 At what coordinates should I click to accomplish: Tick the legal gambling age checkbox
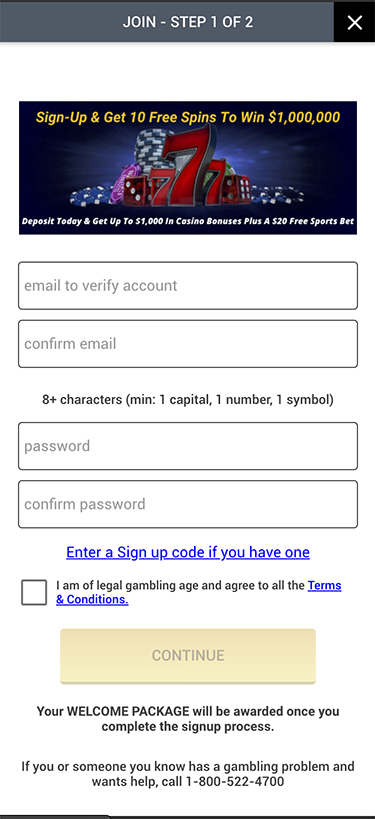[x=34, y=592]
